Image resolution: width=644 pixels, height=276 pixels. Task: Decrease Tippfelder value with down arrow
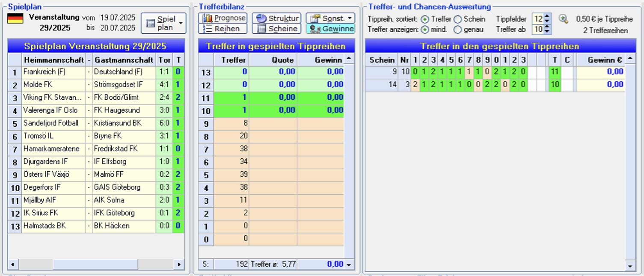(x=547, y=21)
